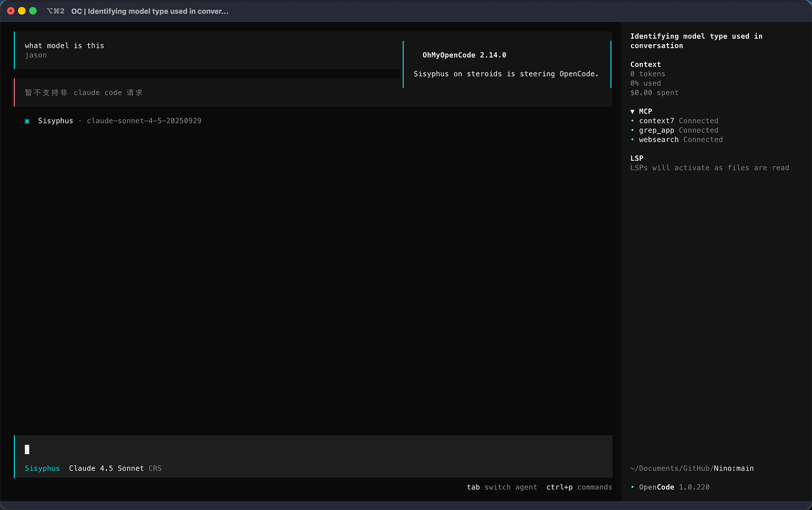Minimize the window using the yellow button
812x510 pixels.
click(22, 11)
